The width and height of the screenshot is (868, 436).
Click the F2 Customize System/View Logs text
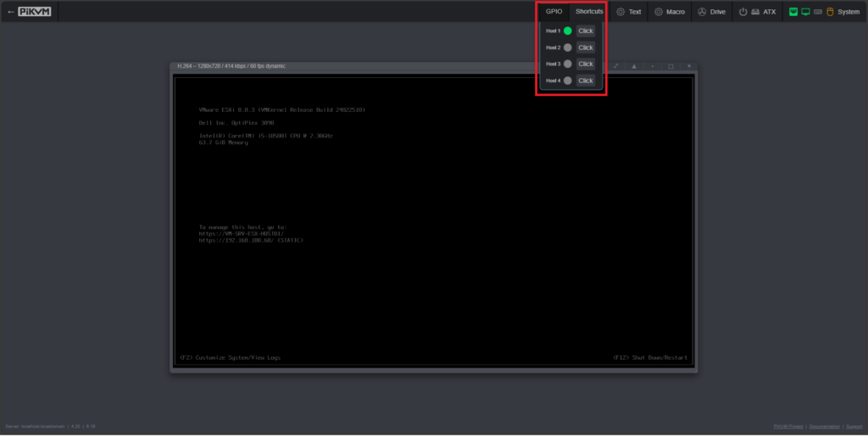pos(231,358)
